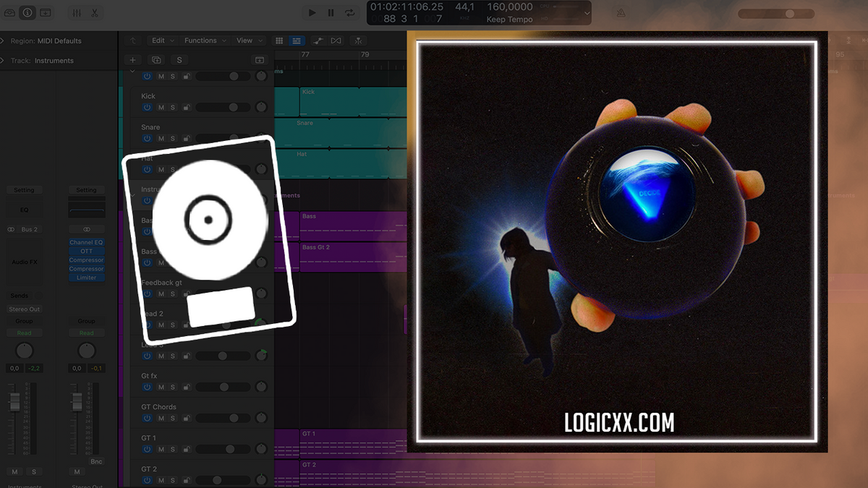Click the scissors edit icon in the toolbar

click(95, 12)
